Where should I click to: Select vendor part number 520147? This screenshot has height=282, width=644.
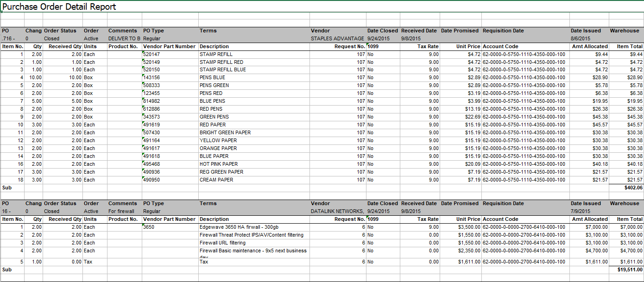point(170,54)
